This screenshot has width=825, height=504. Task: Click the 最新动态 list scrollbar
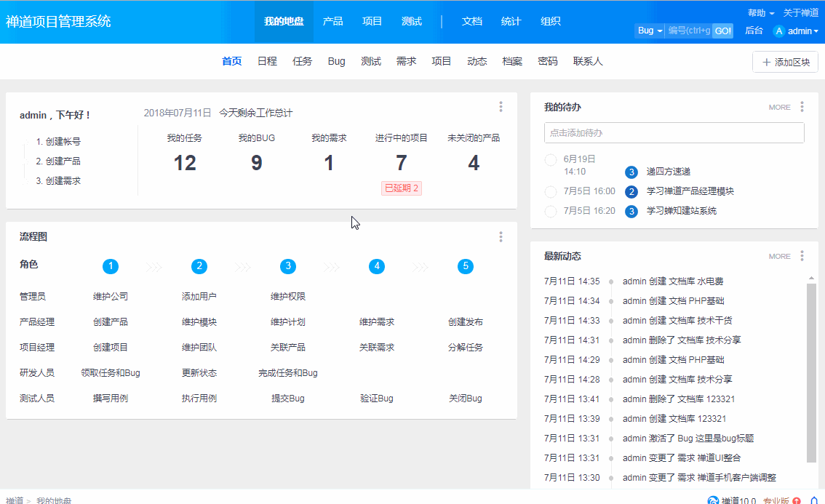point(812,371)
